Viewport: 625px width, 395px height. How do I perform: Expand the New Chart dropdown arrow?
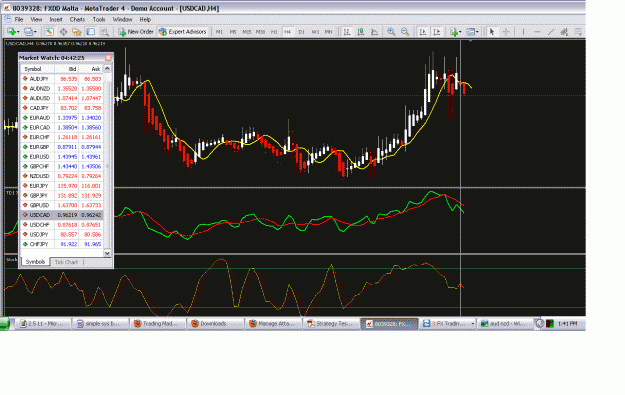[18, 32]
